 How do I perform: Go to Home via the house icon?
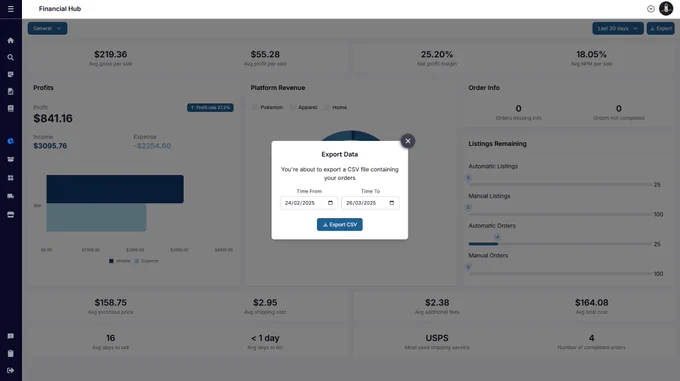pos(11,40)
